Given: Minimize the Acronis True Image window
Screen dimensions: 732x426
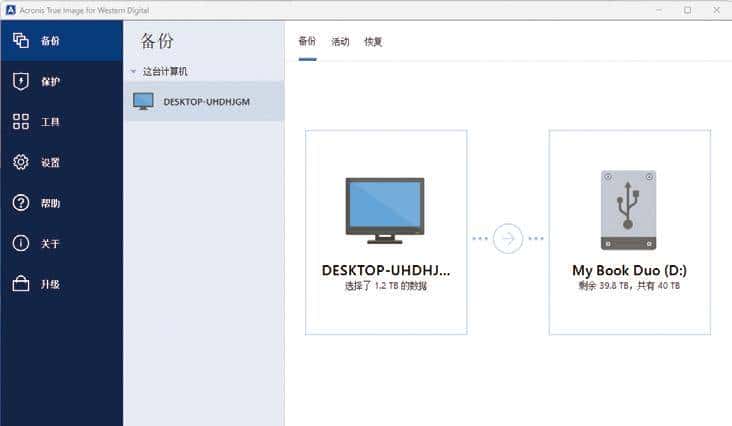Looking at the screenshot, I should point(659,10).
